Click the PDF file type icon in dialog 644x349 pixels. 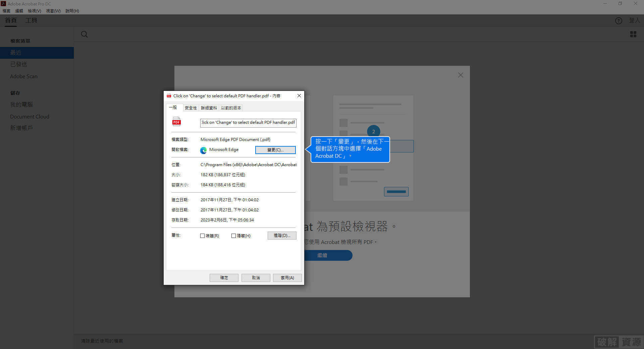pyautogui.click(x=176, y=121)
